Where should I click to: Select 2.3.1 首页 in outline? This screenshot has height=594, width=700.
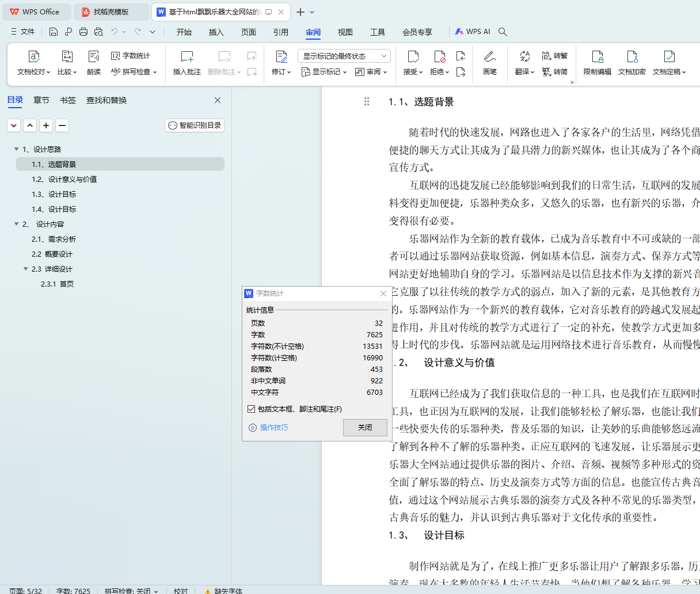point(58,284)
